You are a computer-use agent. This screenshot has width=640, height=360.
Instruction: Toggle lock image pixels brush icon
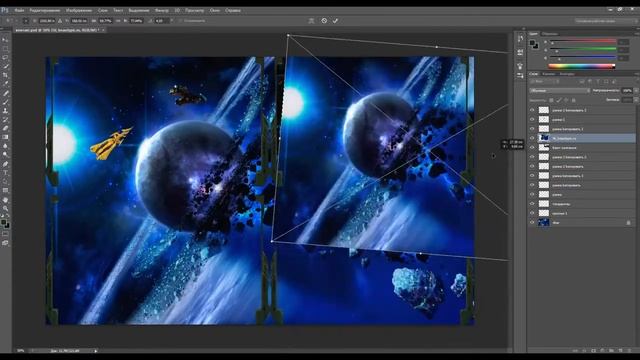coord(559,100)
